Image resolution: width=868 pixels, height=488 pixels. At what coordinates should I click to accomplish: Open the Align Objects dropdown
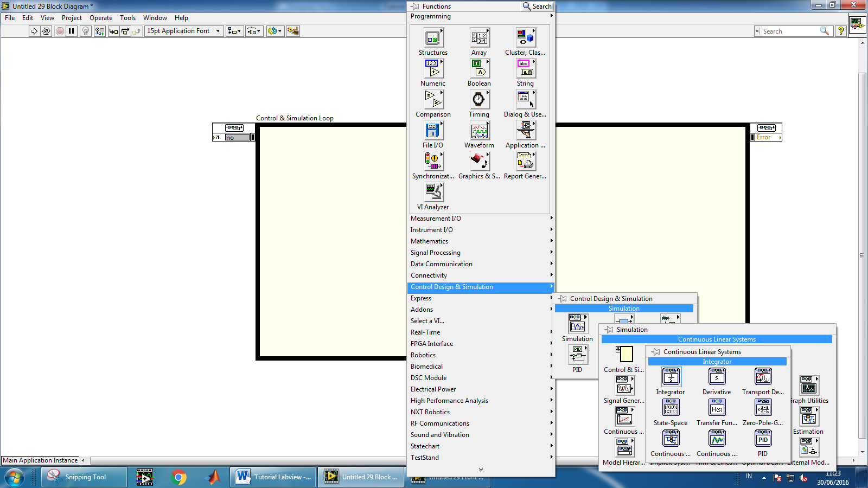coord(234,31)
